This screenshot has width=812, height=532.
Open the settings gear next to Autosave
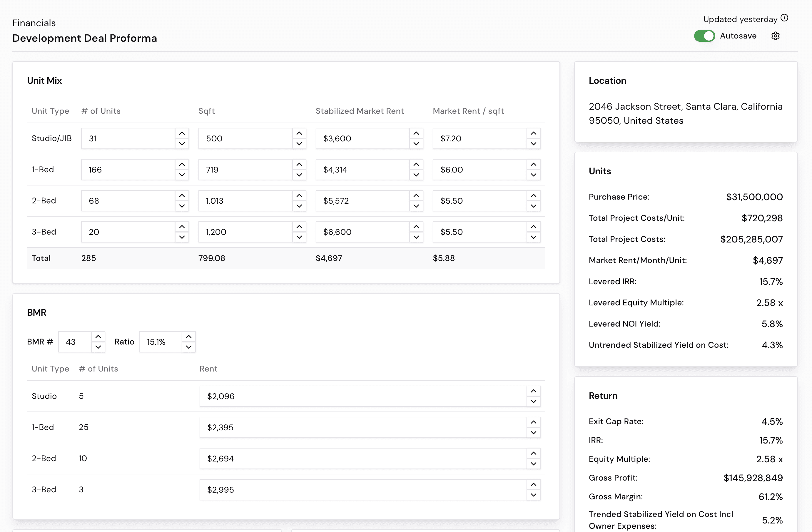click(775, 36)
